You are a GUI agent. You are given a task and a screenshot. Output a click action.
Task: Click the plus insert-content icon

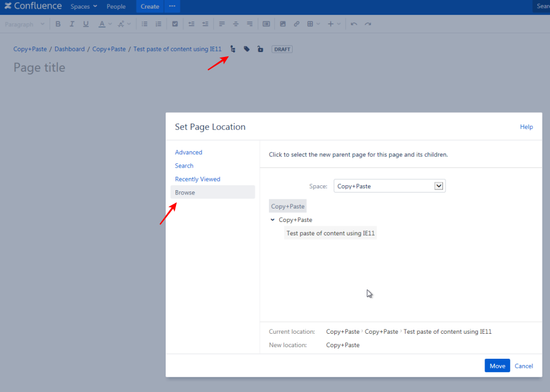[x=330, y=24]
